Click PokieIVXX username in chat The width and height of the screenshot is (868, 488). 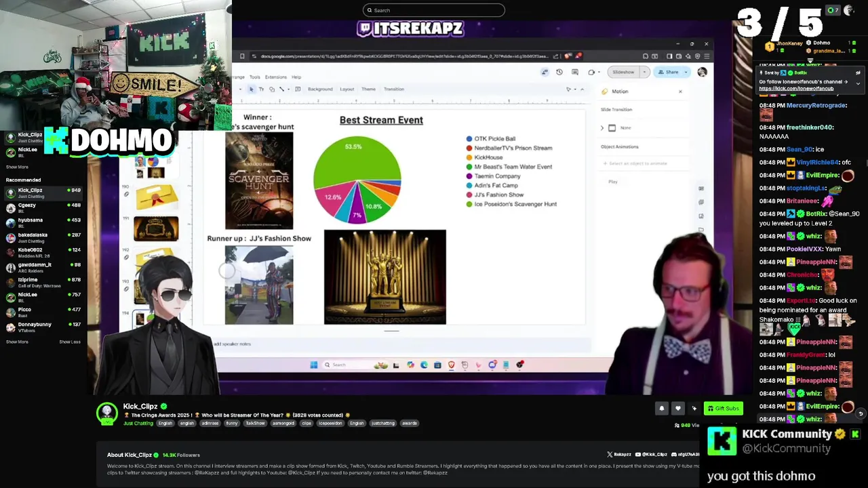coord(804,249)
